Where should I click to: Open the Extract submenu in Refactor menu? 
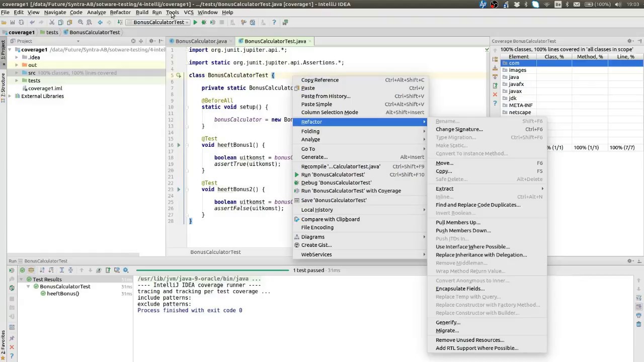[487, 189]
